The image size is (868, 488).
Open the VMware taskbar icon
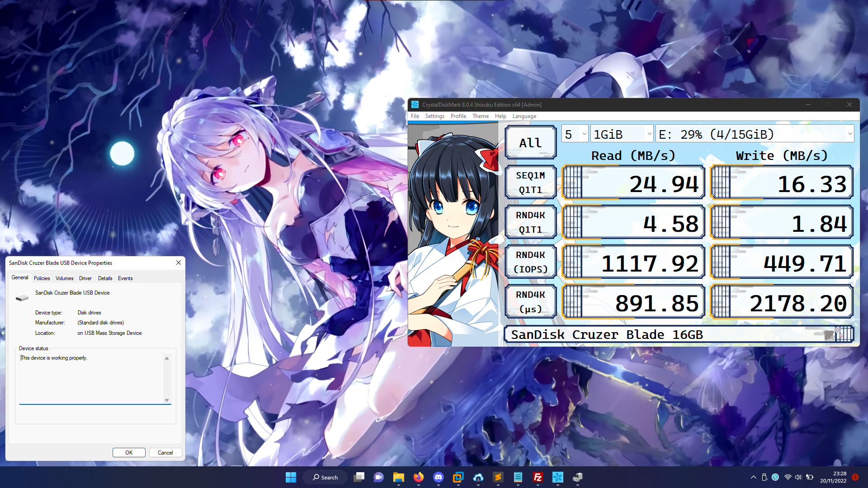coord(458,477)
